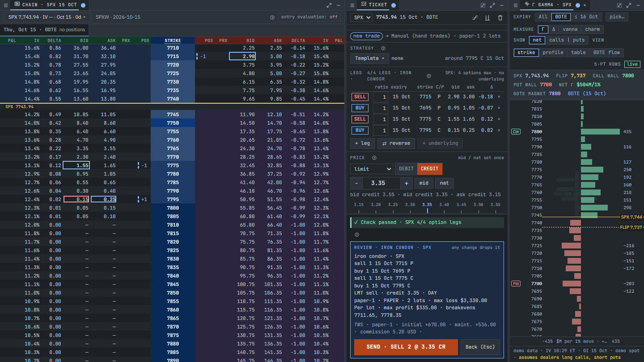Screen dimensions: 644x362
Task: Toggle entry evaluation off button
Action: click(x=309, y=17)
